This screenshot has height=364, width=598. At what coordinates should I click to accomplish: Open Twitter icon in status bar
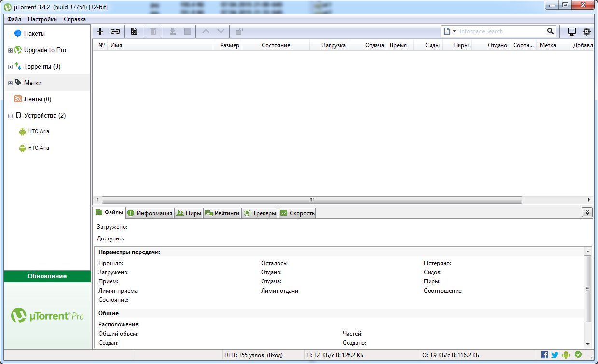(x=555, y=355)
